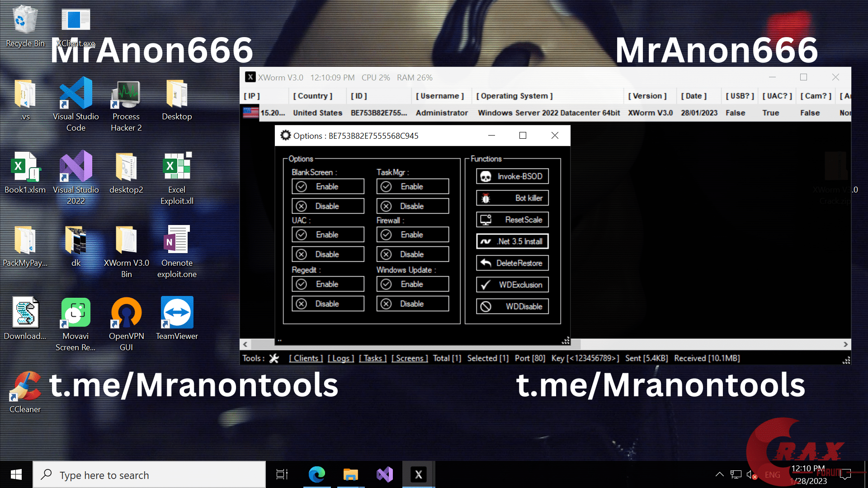Click the WDExclusion button
Viewport: 868px width, 488px height.
(512, 285)
